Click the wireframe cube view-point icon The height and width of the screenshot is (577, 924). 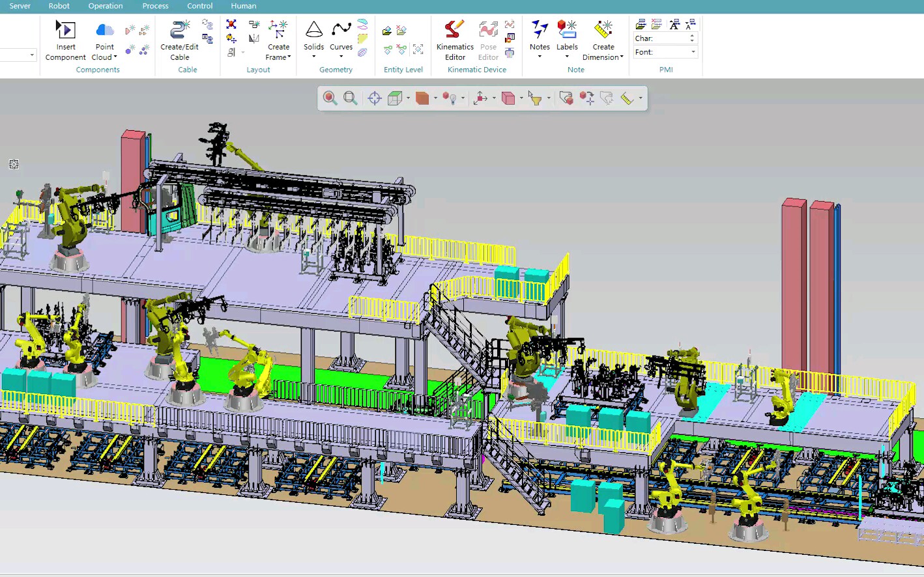click(x=394, y=98)
